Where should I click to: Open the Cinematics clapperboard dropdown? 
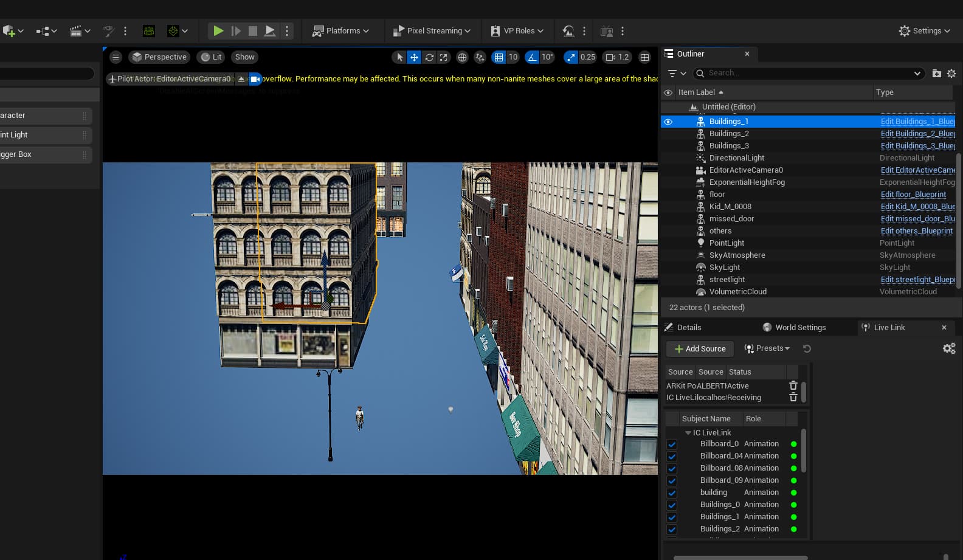click(x=80, y=31)
